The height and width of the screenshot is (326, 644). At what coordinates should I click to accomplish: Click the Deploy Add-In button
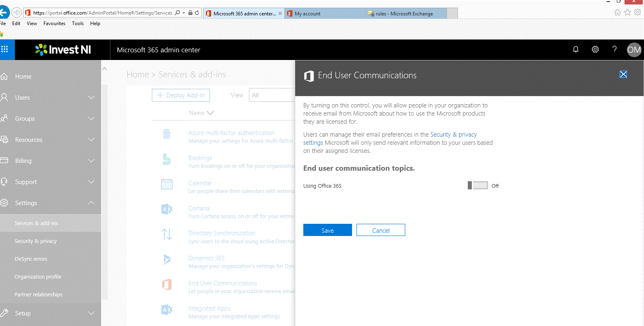[x=181, y=95]
